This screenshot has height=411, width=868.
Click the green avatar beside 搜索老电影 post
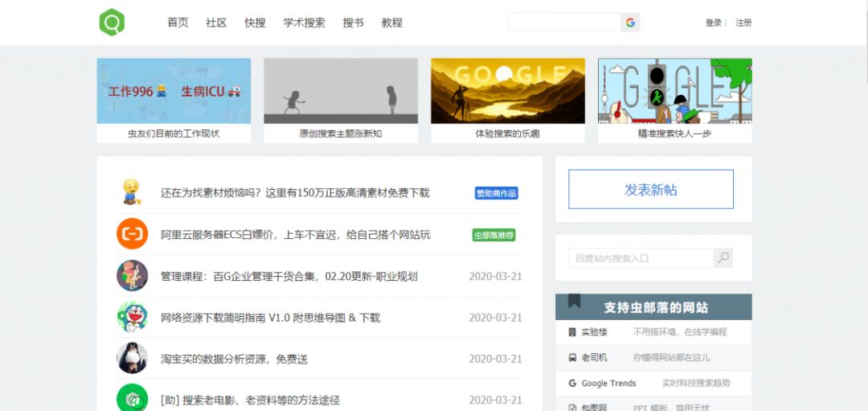click(x=133, y=397)
